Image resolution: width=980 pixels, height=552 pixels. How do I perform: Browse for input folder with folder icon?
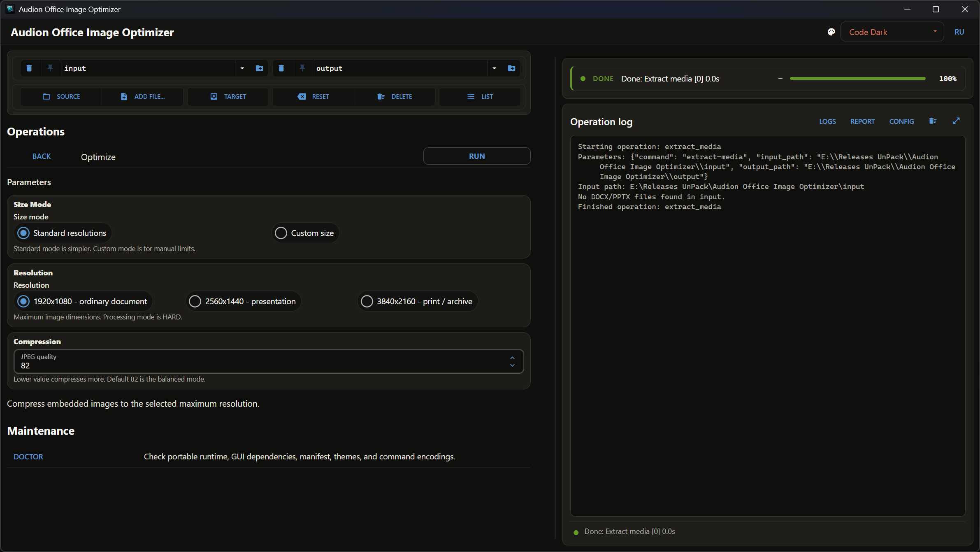260,68
